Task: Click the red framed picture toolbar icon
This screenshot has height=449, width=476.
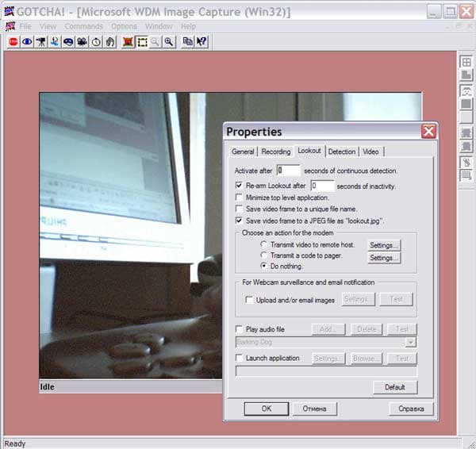Action: click(x=128, y=41)
